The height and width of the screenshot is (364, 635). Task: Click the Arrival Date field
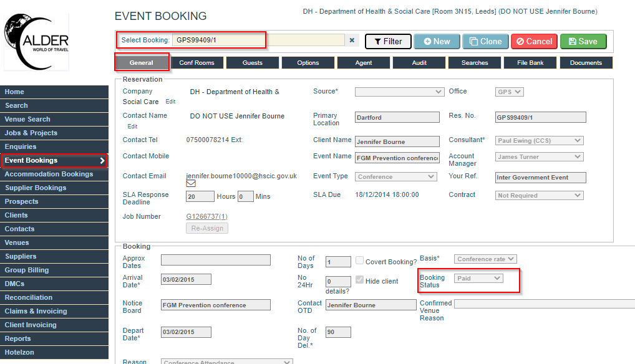tap(186, 279)
